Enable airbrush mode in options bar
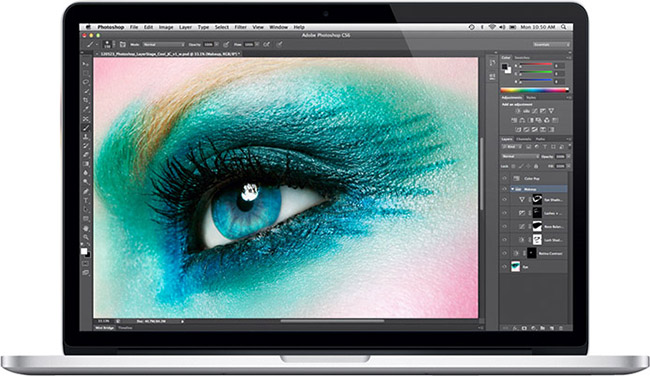 coord(267,44)
